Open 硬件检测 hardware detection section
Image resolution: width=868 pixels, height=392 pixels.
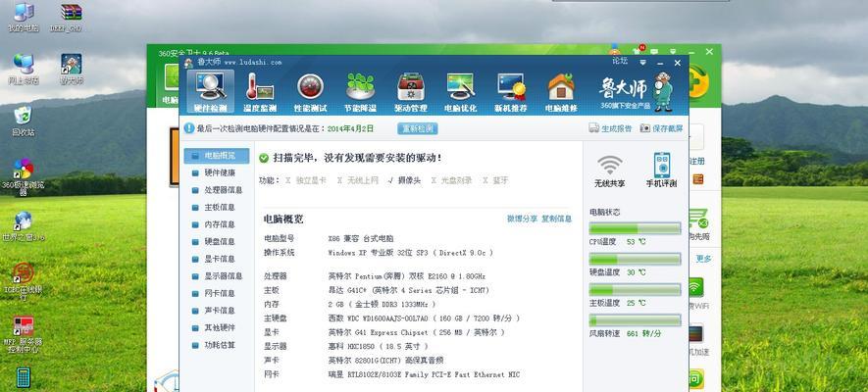(210, 91)
